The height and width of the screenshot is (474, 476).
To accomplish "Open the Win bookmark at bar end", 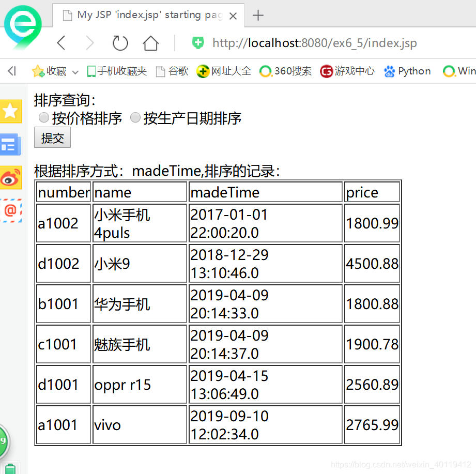I will [x=459, y=71].
